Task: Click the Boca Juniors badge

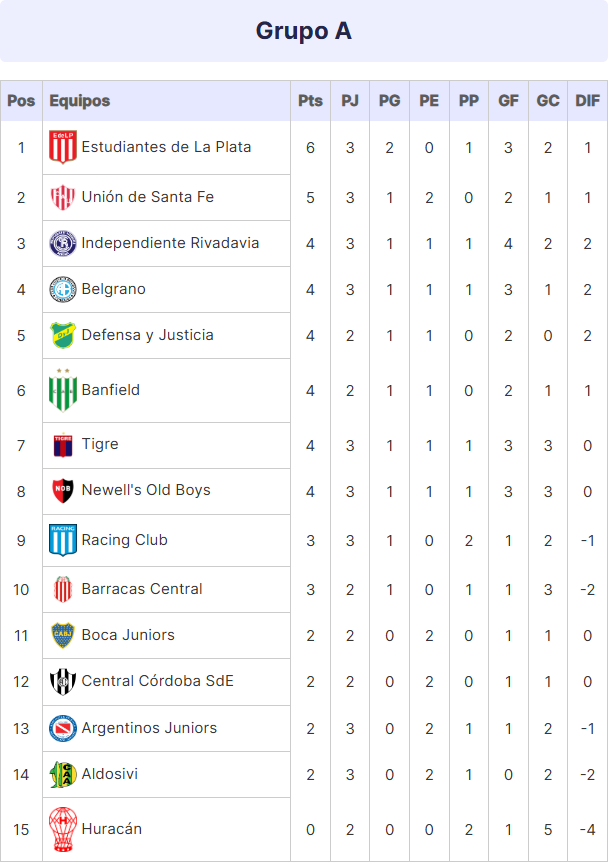Action: [63, 636]
